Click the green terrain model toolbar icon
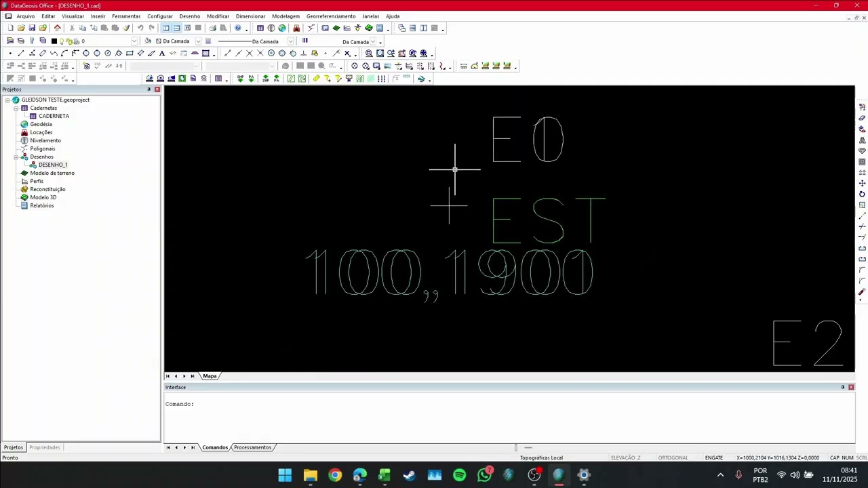868x488 pixels. (336, 28)
